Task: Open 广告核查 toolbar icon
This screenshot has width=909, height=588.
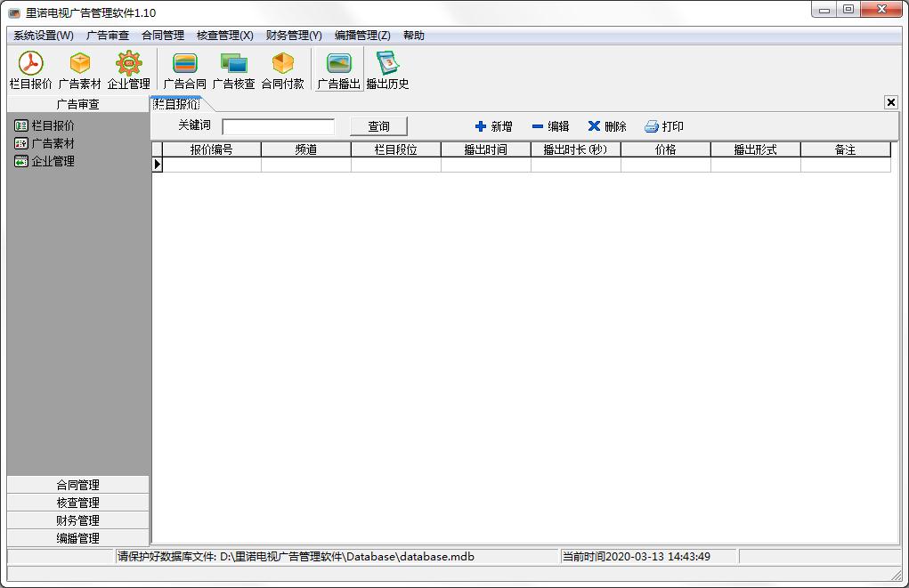Action: tap(233, 69)
